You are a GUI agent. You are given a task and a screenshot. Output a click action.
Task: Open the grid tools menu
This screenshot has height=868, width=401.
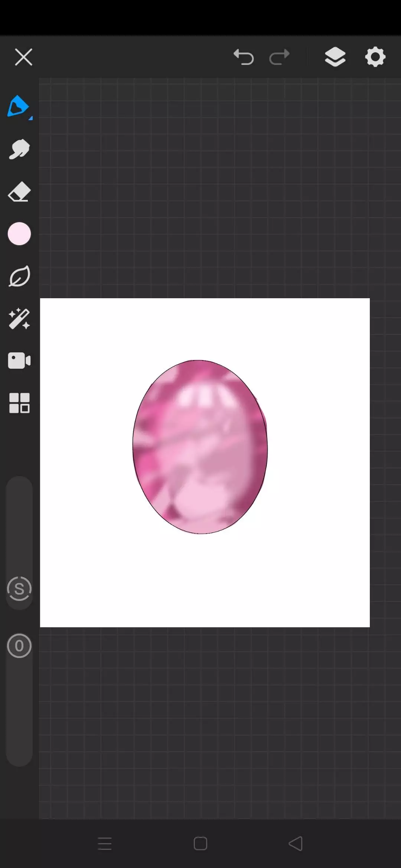pyautogui.click(x=19, y=403)
